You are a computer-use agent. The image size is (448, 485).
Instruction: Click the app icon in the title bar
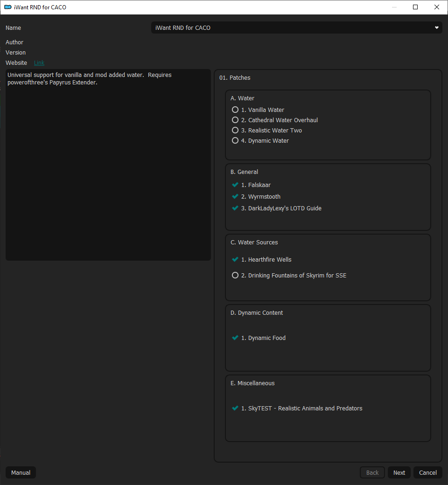[8, 7]
